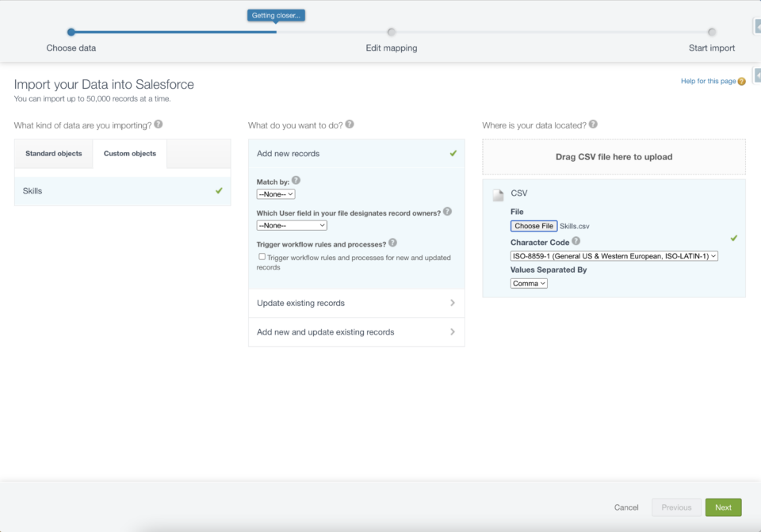Viewport: 761px width, 532px height.
Task: Click the Skills.csv file name
Action: point(575,226)
